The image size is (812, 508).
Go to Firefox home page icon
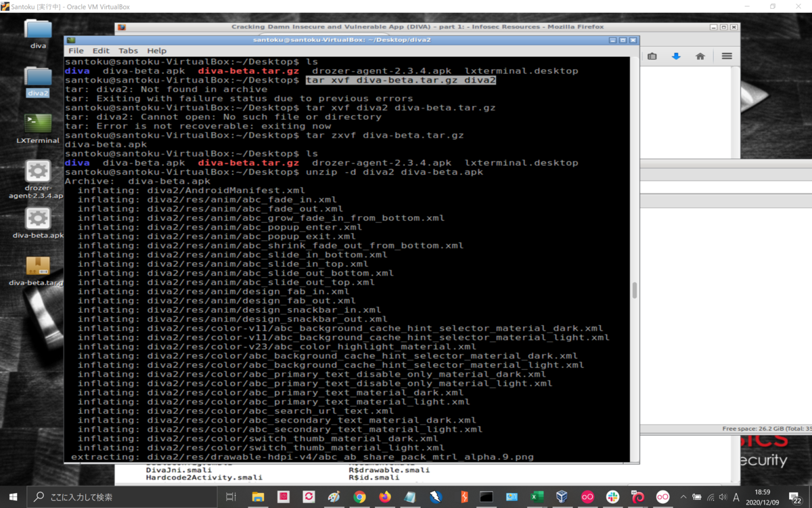(700, 56)
